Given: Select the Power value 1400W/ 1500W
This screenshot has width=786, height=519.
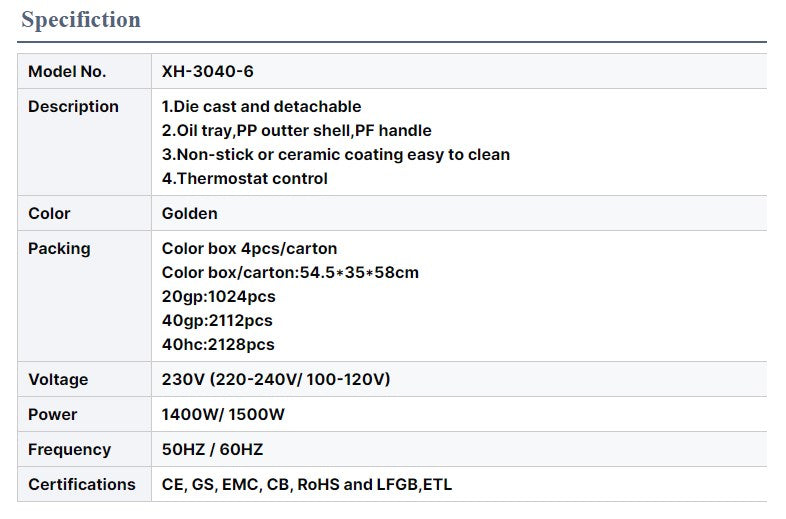Looking at the screenshot, I should coord(223,414).
